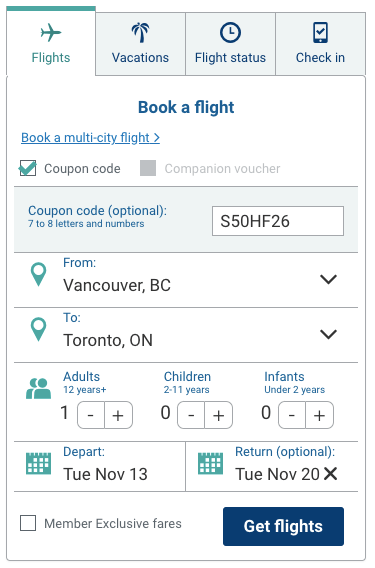Click the phone Check in icon
Image resolution: width=375 pixels, height=568 pixels.
click(321, 33)
